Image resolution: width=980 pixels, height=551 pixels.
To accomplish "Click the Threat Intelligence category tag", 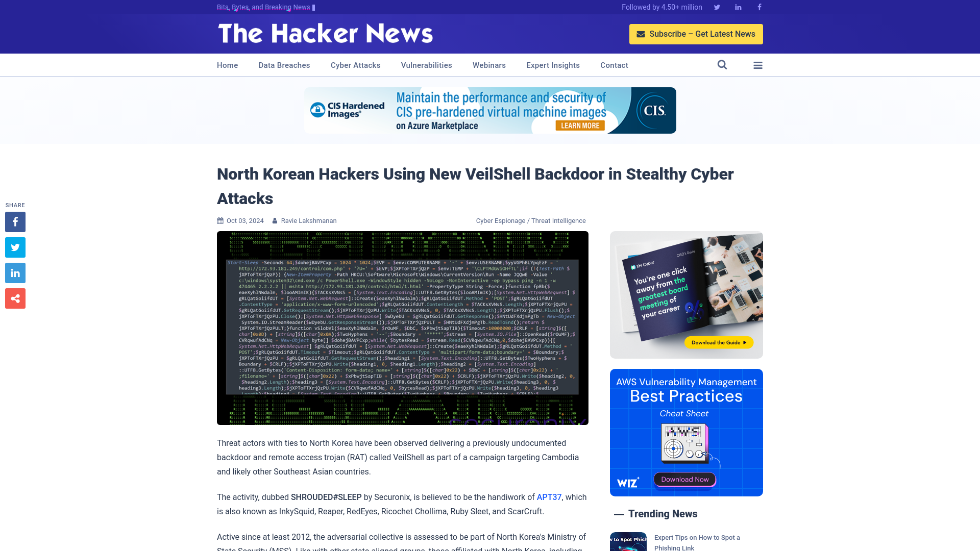I will click(558, 221).
